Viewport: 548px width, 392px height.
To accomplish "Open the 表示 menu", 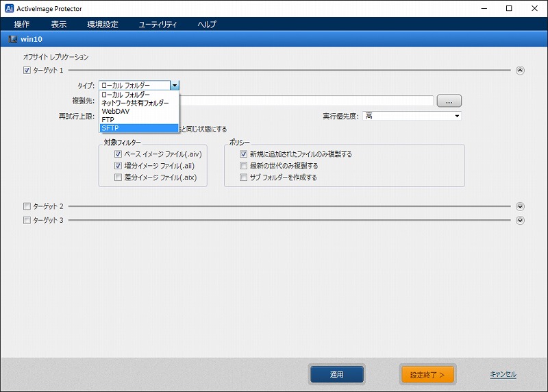I will click(x=59, y=25).
